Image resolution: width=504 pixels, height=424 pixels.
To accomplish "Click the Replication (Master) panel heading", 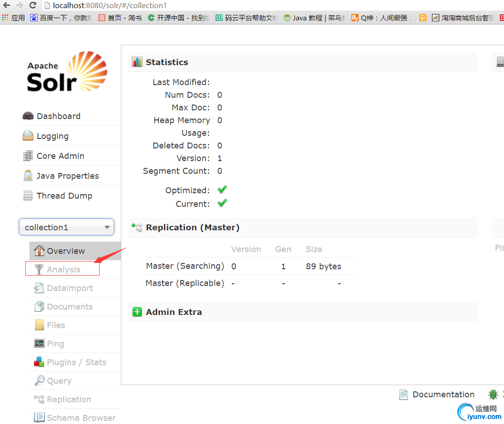I will coord(192,228).
